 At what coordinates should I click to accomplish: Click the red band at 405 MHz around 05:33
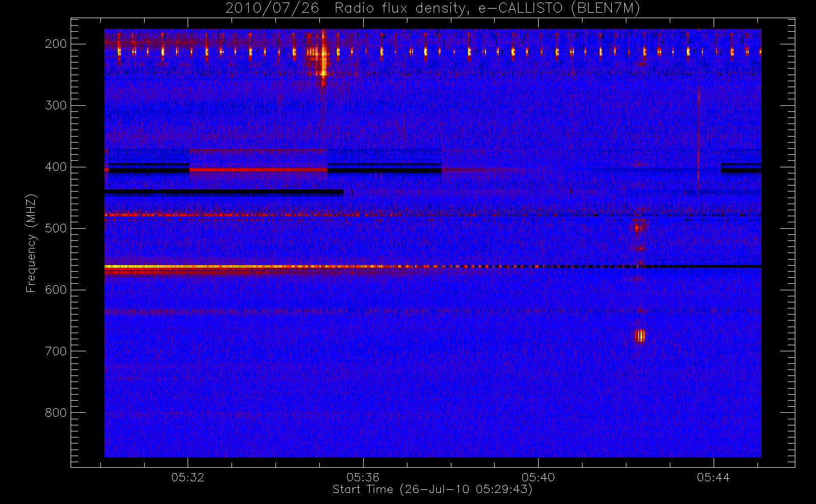point(258,170)
